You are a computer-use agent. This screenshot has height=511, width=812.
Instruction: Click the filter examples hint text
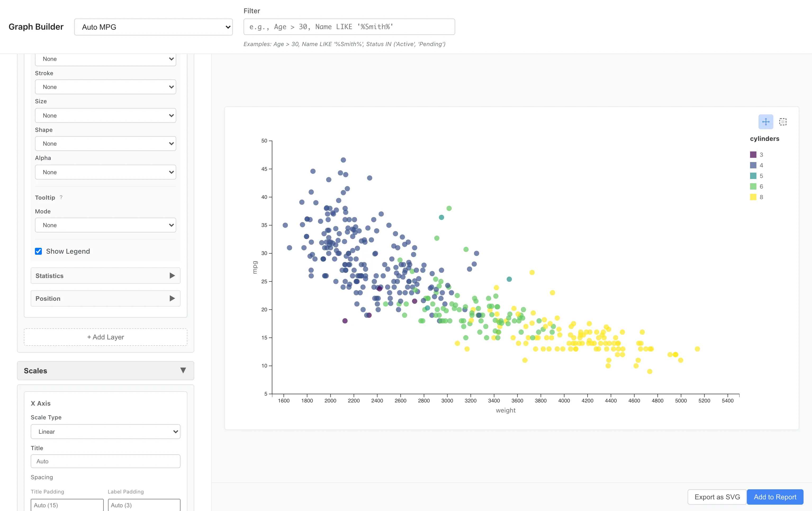point(344,44)
